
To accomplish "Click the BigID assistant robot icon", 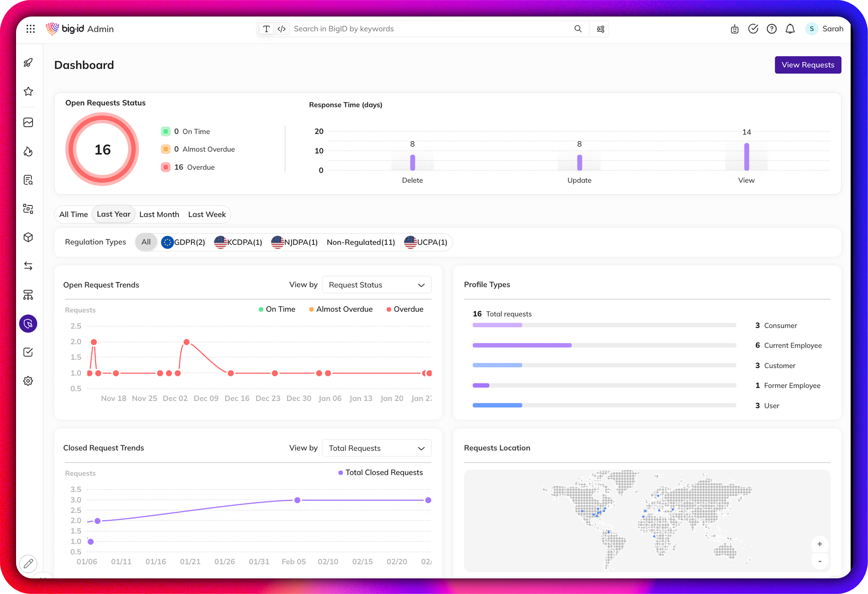I will 734,29.
